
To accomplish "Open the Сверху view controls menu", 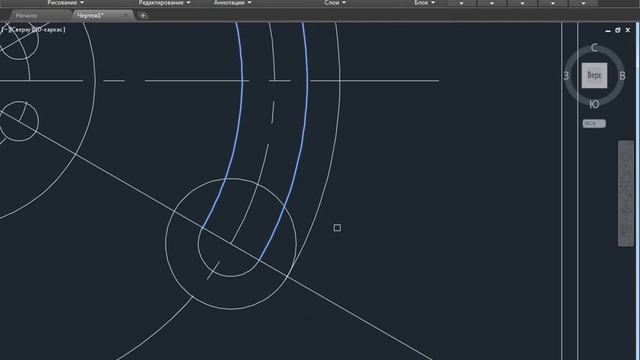I will pos(20,30).
